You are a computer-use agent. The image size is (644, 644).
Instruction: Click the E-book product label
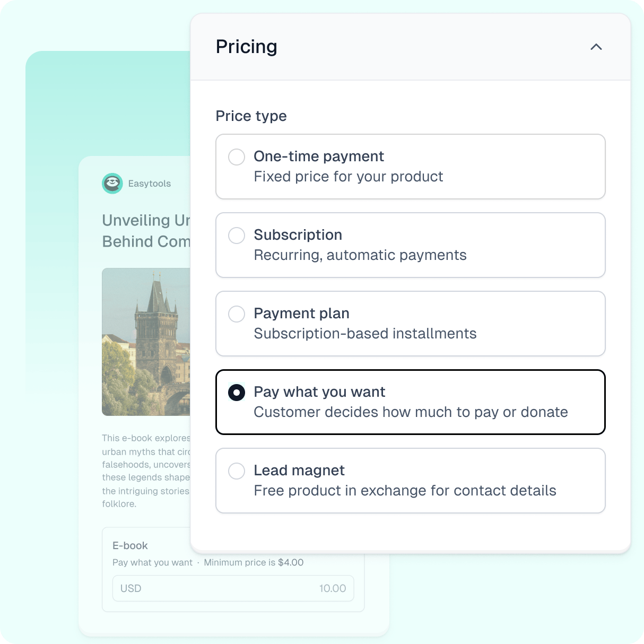pos(130,545)
